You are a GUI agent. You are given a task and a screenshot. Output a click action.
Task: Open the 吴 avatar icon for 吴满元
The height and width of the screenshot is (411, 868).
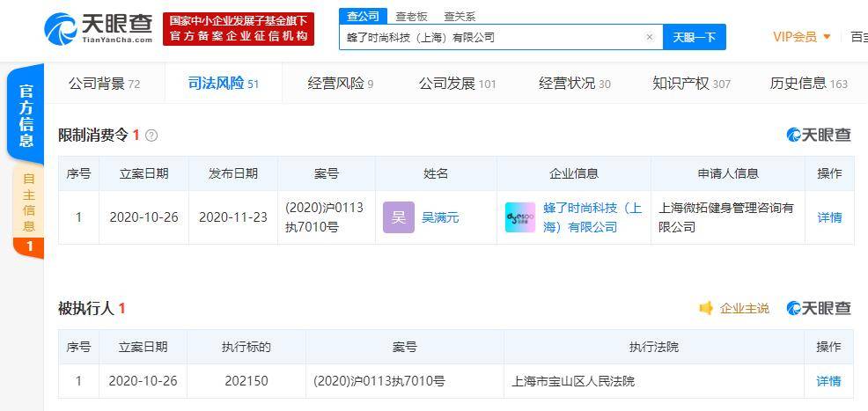(399, 217)
